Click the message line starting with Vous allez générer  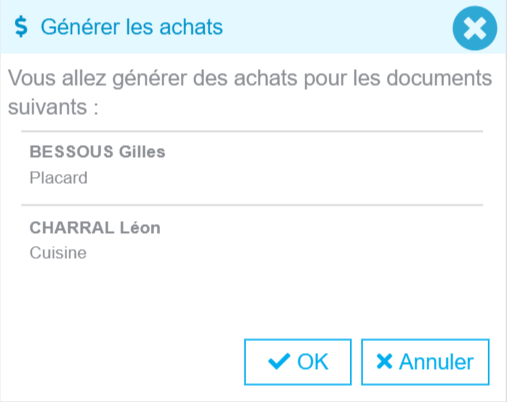(x=250, y=78)
